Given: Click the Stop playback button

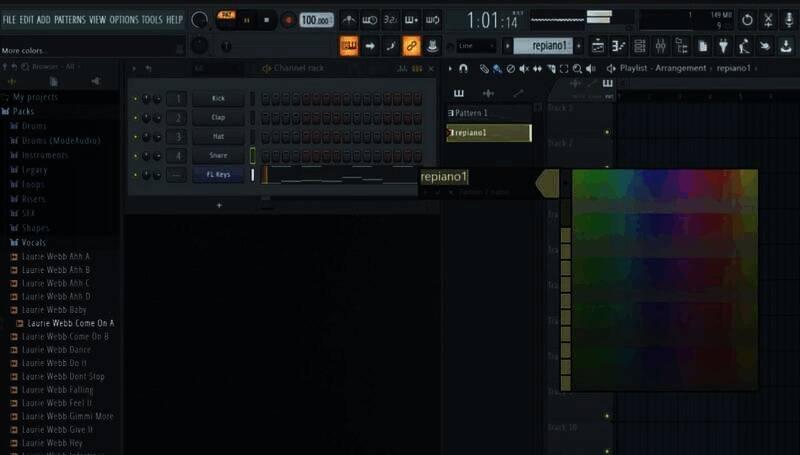Looking at the screenshot, I should click(267, 19).
